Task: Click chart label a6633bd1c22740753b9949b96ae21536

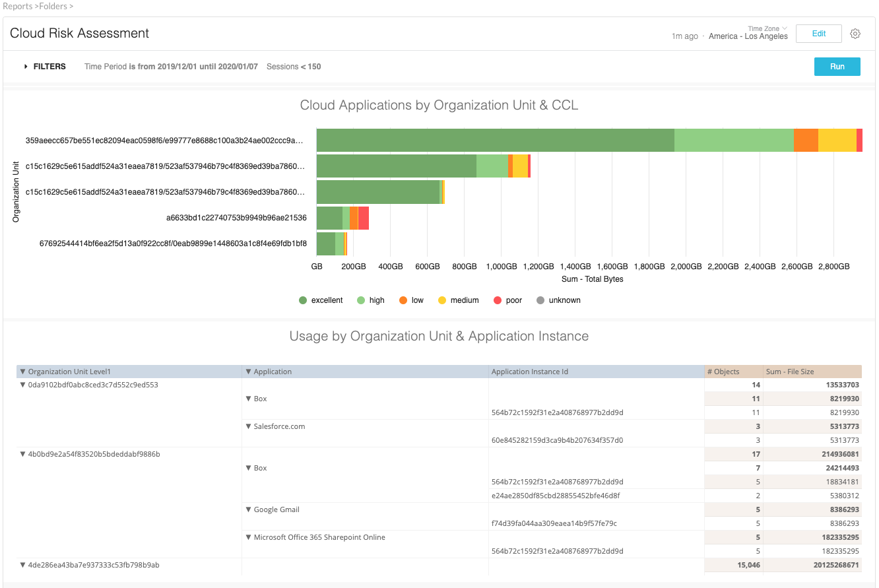Action: pos(236,218)
